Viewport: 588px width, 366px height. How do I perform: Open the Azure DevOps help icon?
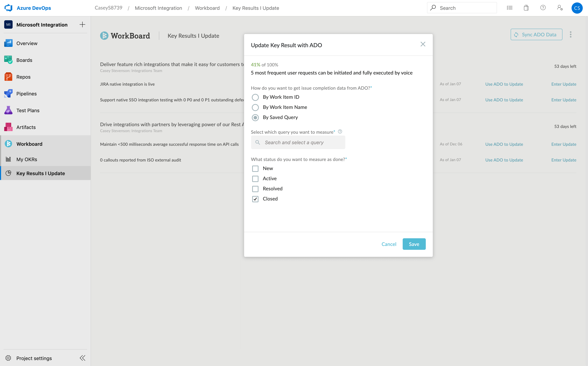point(543,8)
